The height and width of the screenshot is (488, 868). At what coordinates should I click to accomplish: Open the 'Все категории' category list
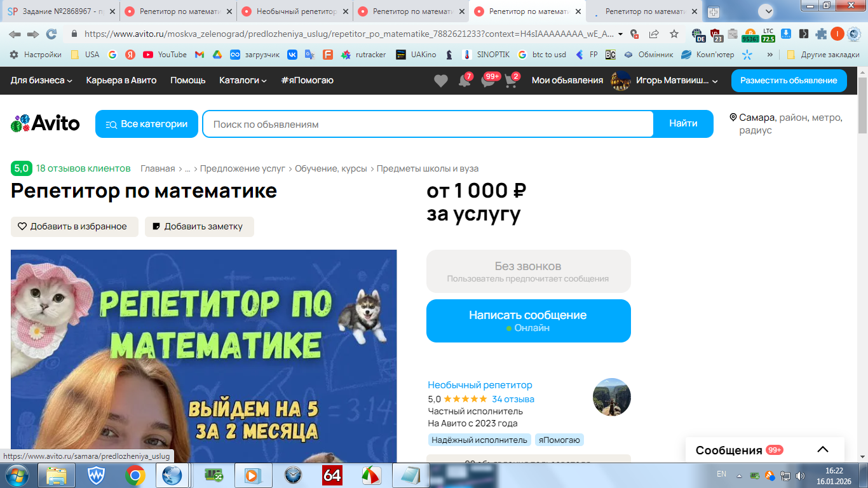click(x=147, y=124)
